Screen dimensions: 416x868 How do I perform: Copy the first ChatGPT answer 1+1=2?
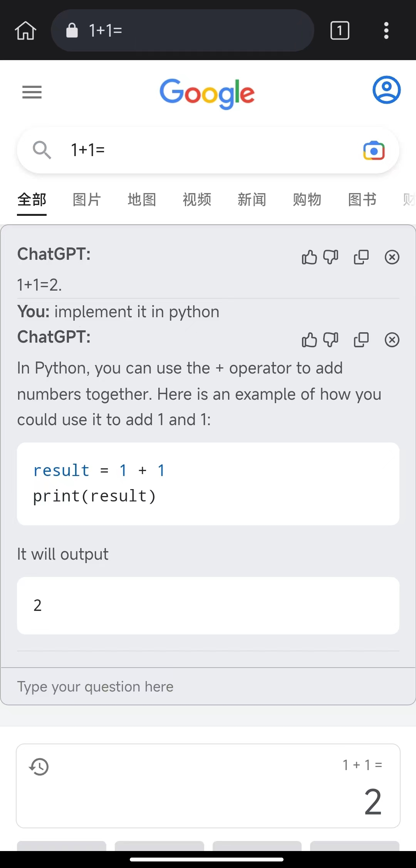361,257
